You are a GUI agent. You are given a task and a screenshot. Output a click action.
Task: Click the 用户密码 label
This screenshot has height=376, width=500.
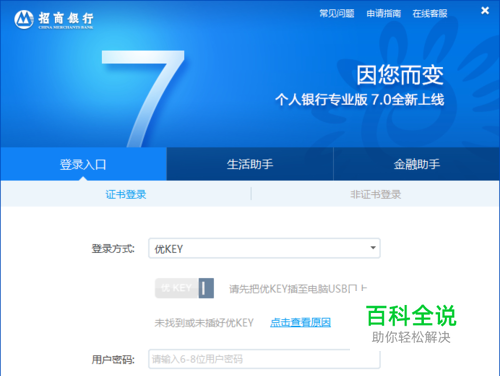click(x=113, y=360)
